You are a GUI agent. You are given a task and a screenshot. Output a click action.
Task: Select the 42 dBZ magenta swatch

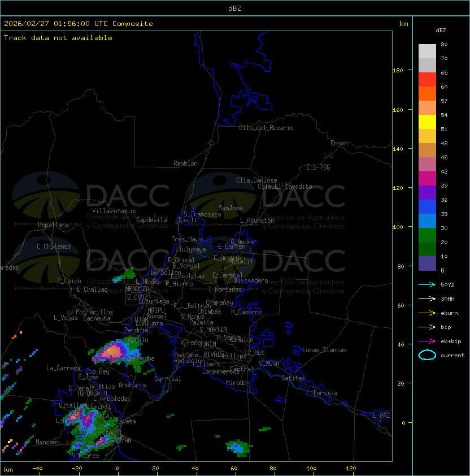click(427, 178)
